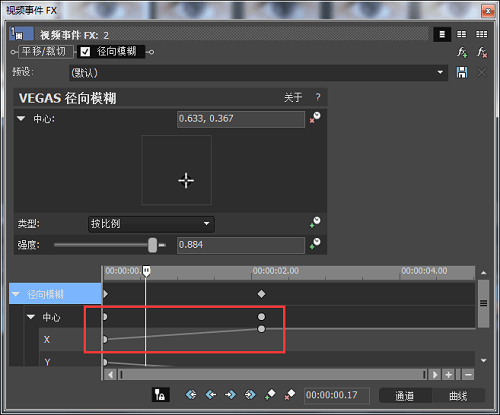Viewport: 500px width, 415px height.
Task: Click the remove selected plug-in icon
Action: tap(482, 52)
